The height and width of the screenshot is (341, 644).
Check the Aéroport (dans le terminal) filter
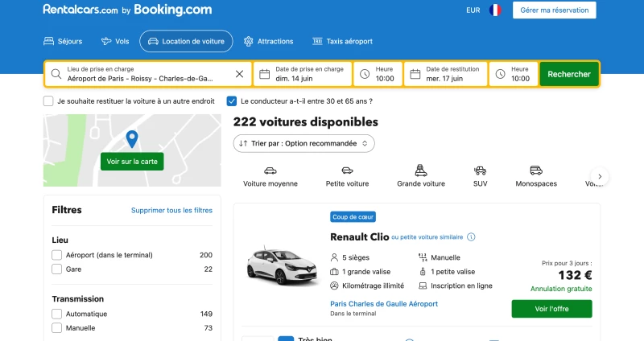56,255
